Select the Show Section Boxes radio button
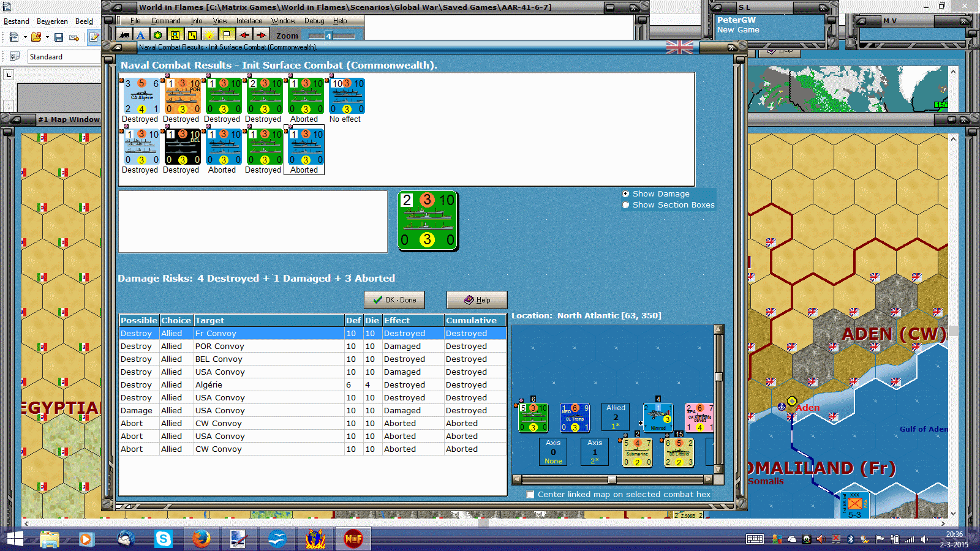Viewport: 980px width, 551px height. coord(625,205)
